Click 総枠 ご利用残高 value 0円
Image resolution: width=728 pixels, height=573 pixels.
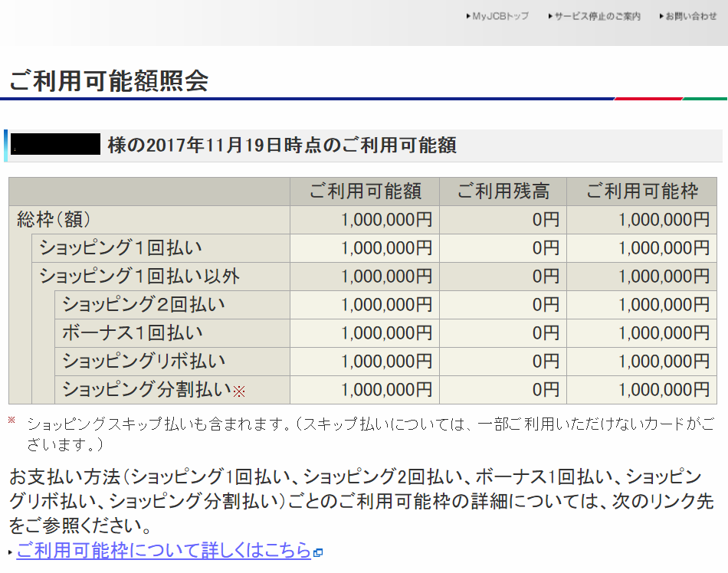546,219
